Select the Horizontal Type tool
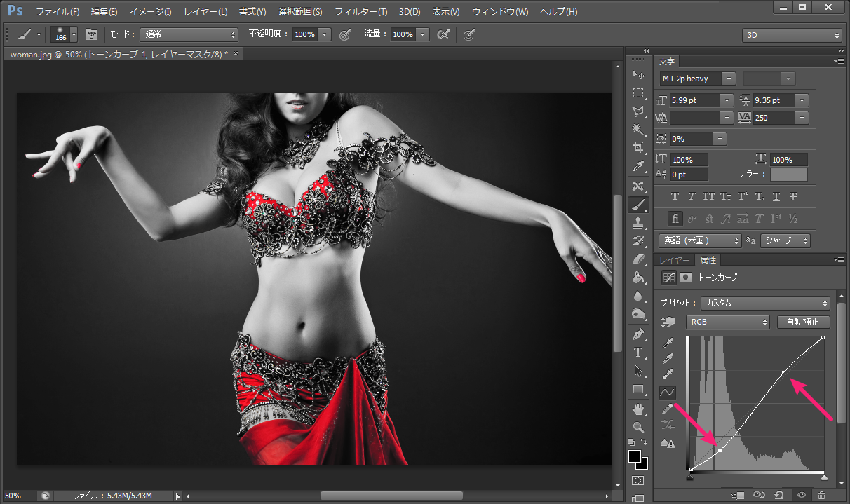Image resolution: width=850 pixels, height=504 pixels. 638,352
